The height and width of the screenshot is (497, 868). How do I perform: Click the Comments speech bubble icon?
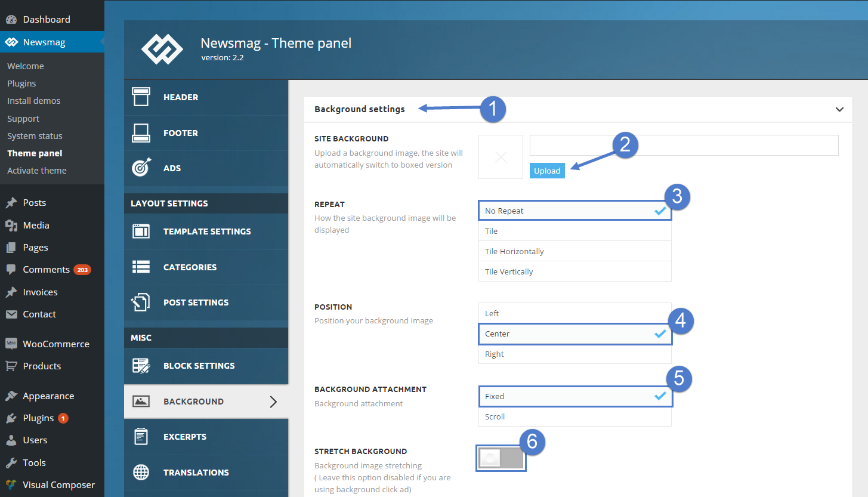click(11, 270)
